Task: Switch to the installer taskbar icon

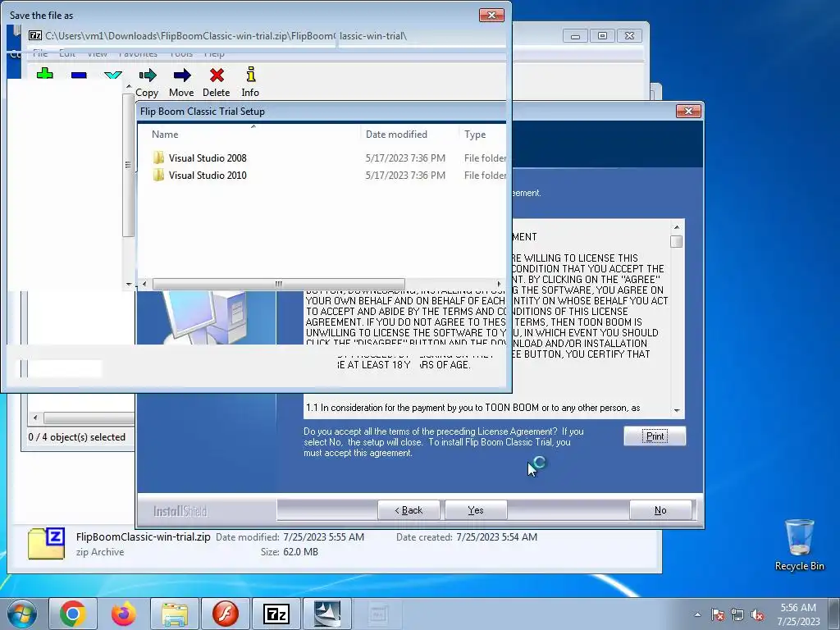Action: point(327,614)
